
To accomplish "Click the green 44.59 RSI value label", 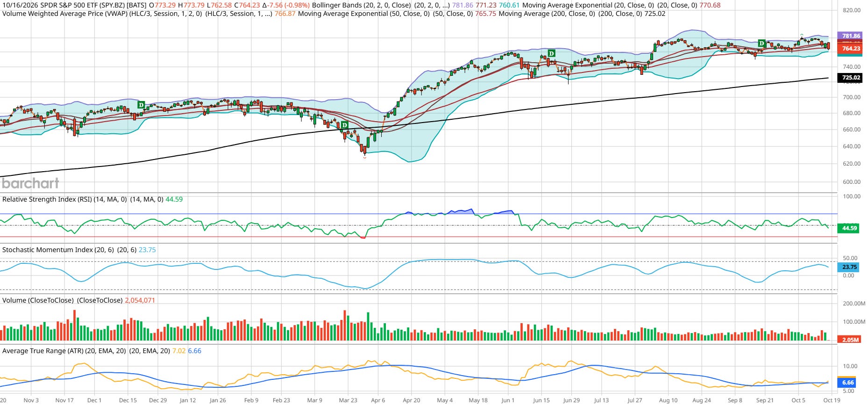I will tap(849, 228).
